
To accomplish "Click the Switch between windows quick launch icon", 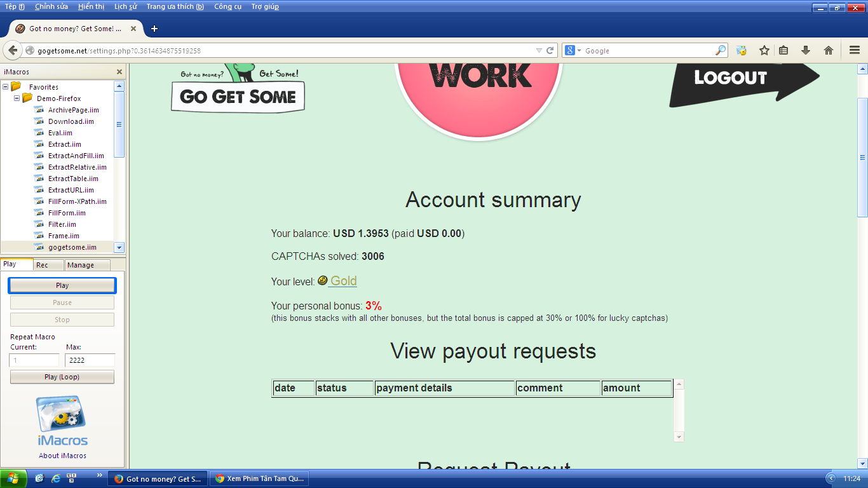I will [x=72, y=478].
